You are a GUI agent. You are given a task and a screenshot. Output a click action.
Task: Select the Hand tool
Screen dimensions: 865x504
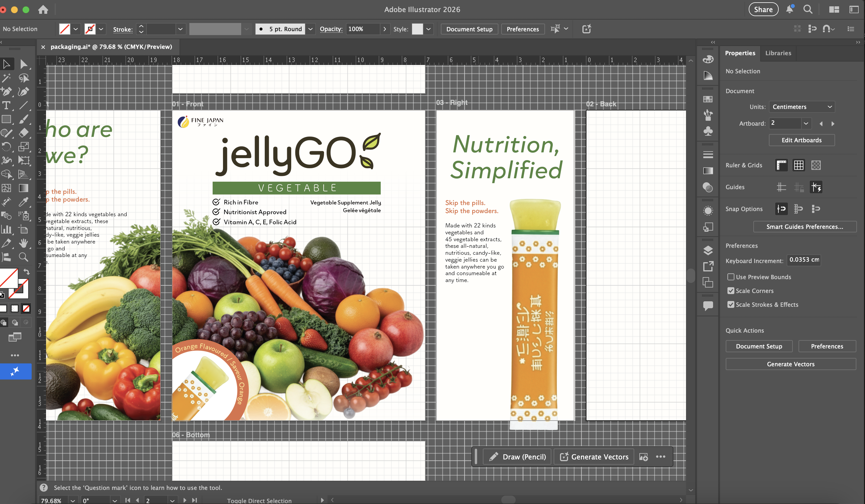point(23,243)
